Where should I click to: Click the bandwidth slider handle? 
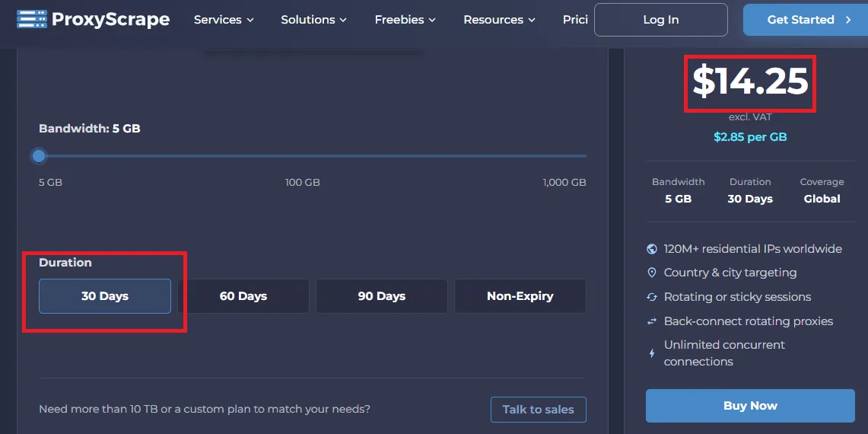tap(39, 156)
